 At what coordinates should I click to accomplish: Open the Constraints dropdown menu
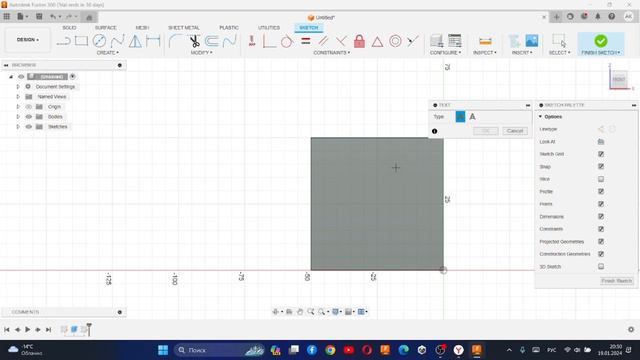331,53
